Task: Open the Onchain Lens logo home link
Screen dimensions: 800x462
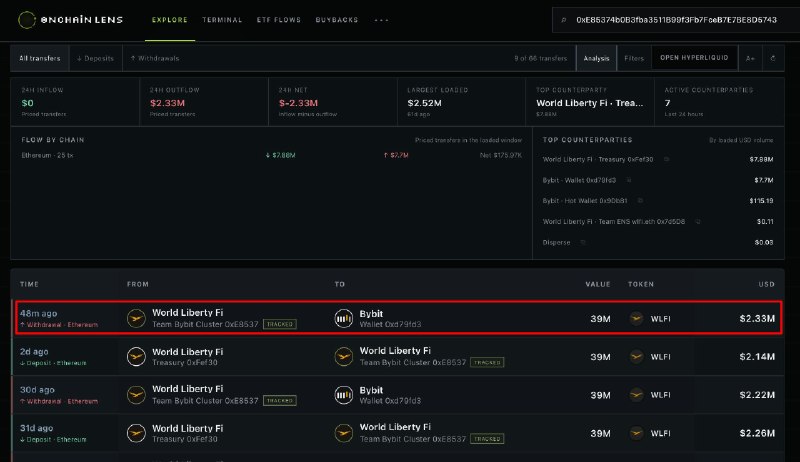Action: (x=70, y=20)
